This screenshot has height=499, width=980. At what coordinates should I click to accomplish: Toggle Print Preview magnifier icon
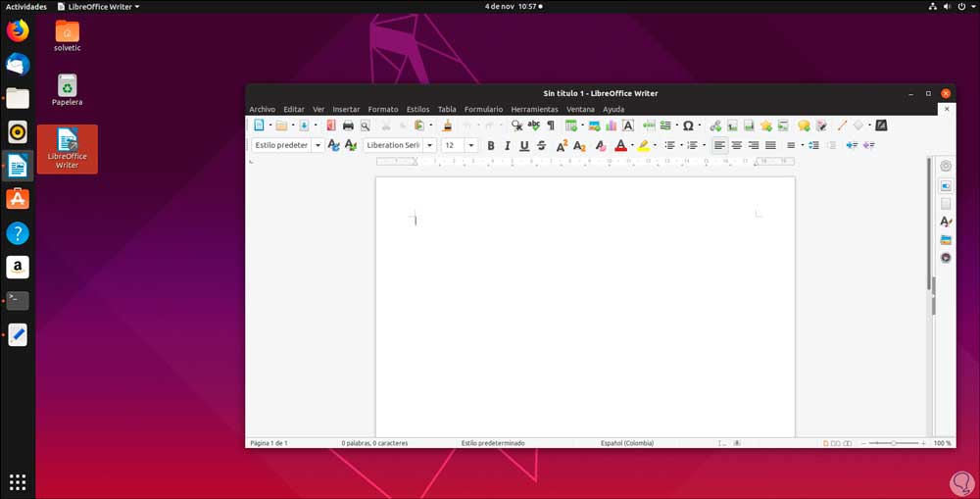coord(365,125)
